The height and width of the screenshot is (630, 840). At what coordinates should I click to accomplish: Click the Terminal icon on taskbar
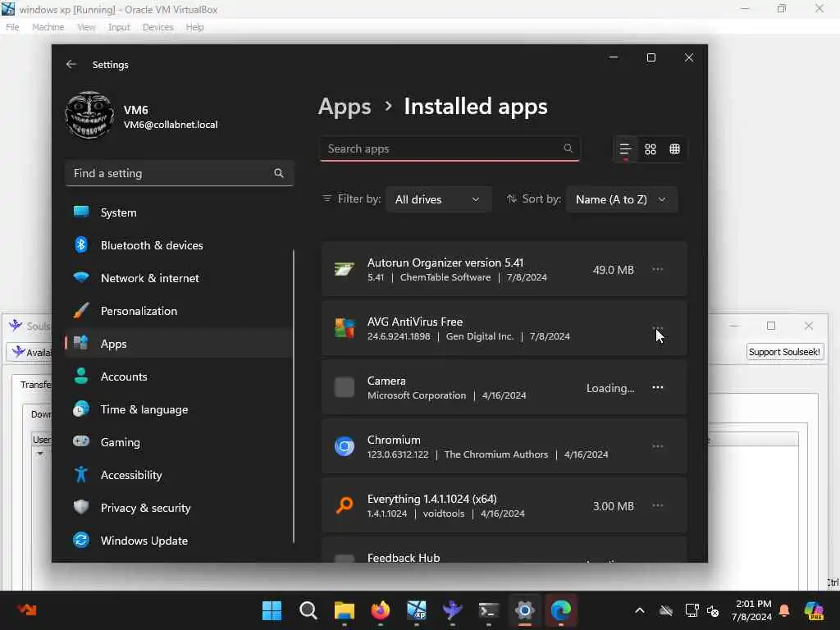pyautogui.click(x=489, y=610)
